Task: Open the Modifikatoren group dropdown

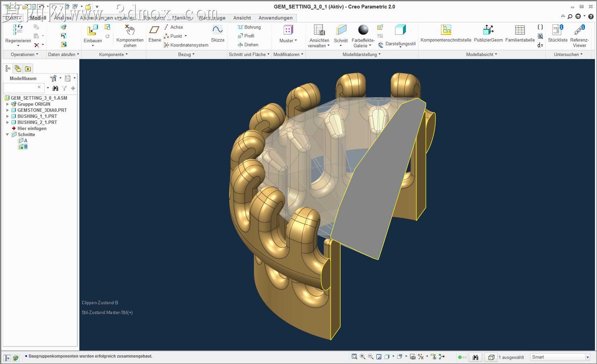Action: click(x=288, y=54)
